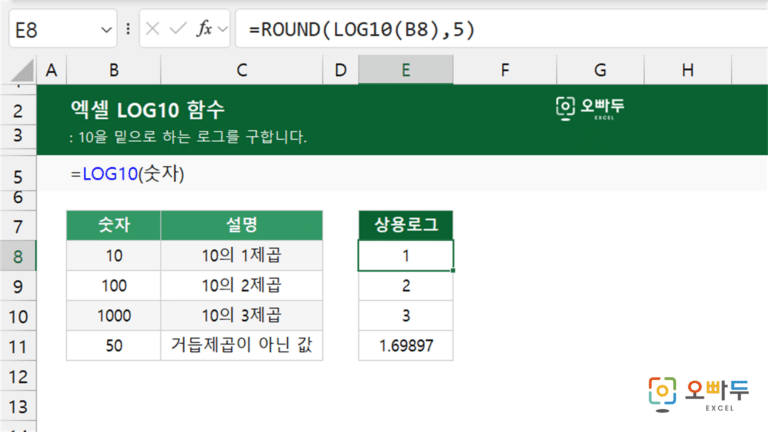Click the fill handle of cell E8

tap(453, 270)
